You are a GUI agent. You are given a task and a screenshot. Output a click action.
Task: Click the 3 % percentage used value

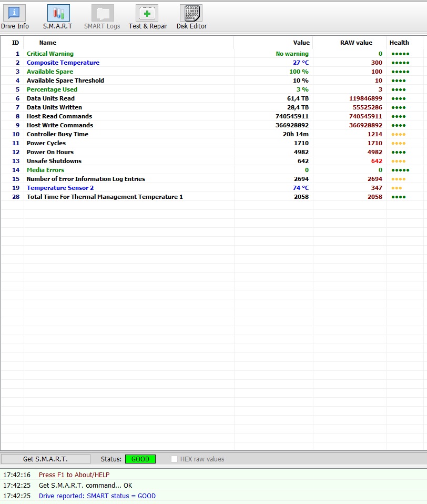coord(302,89)
